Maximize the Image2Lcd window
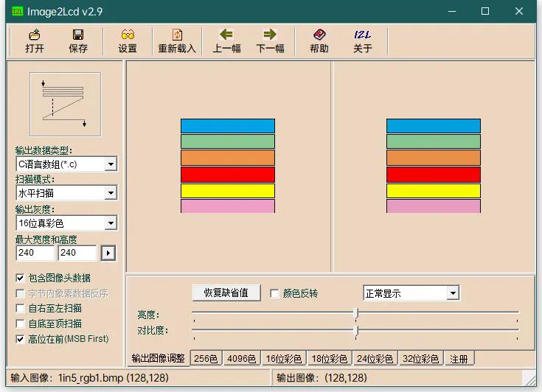The height and width of the screenshot is (392, 542). click(485, 11)
